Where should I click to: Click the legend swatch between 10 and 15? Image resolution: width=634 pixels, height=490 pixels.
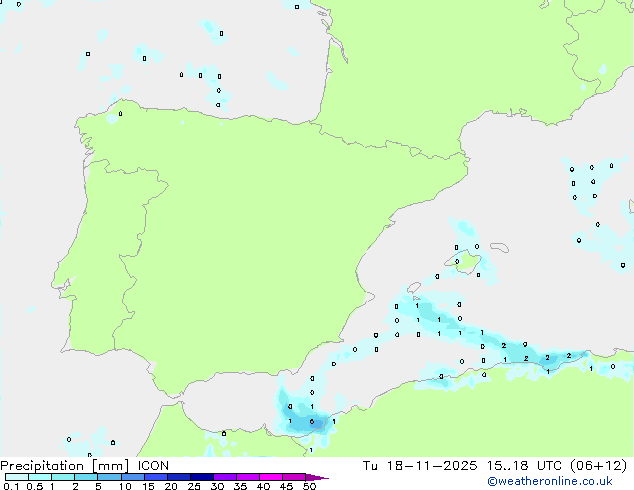tap(133, 477)
